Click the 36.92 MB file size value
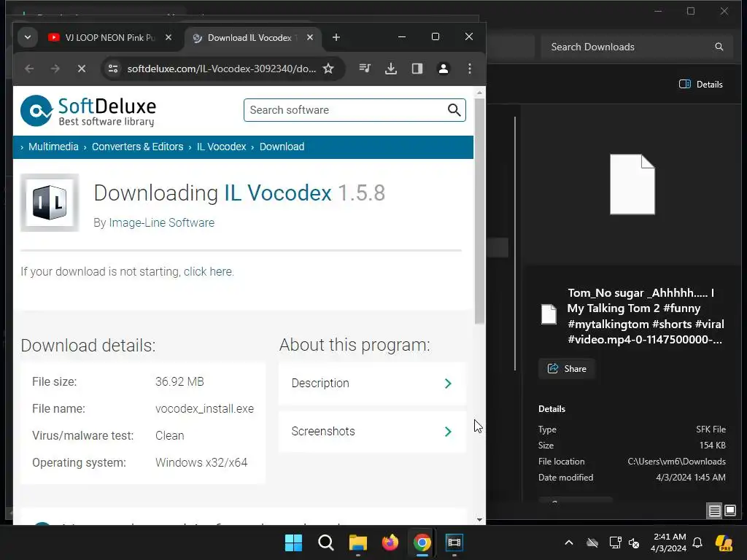The image size is (747, 560). pyautogui.click(x=179, y=382)
